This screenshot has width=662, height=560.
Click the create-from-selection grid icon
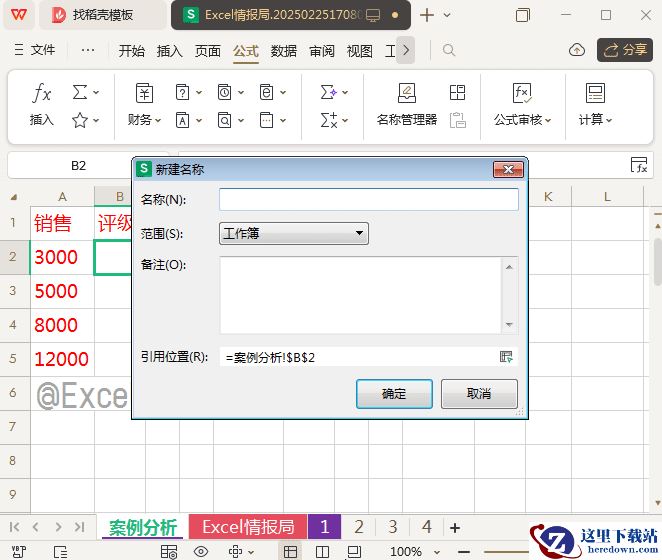[x=458, y=92]
